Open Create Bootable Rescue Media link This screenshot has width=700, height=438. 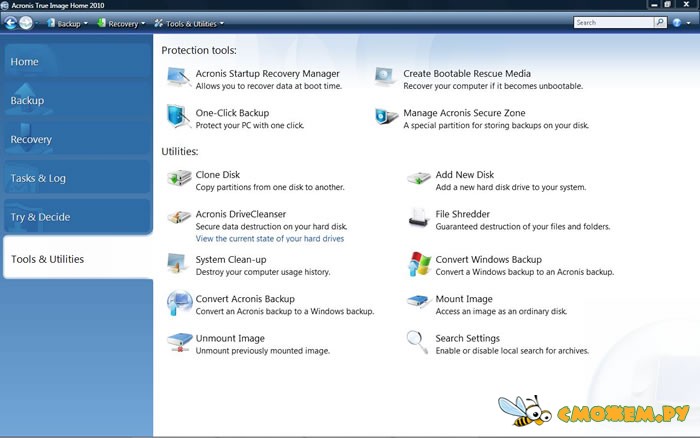point(467,74)
